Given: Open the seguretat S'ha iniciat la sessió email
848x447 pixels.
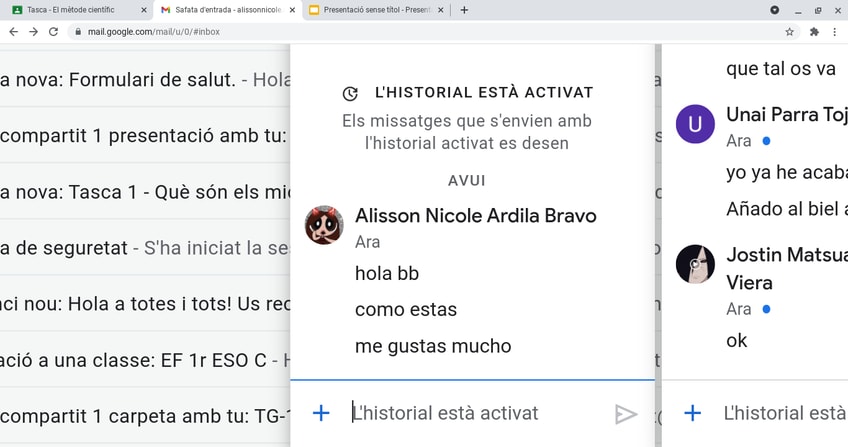Looking at the screenshot, I should [x=145, y=248].
